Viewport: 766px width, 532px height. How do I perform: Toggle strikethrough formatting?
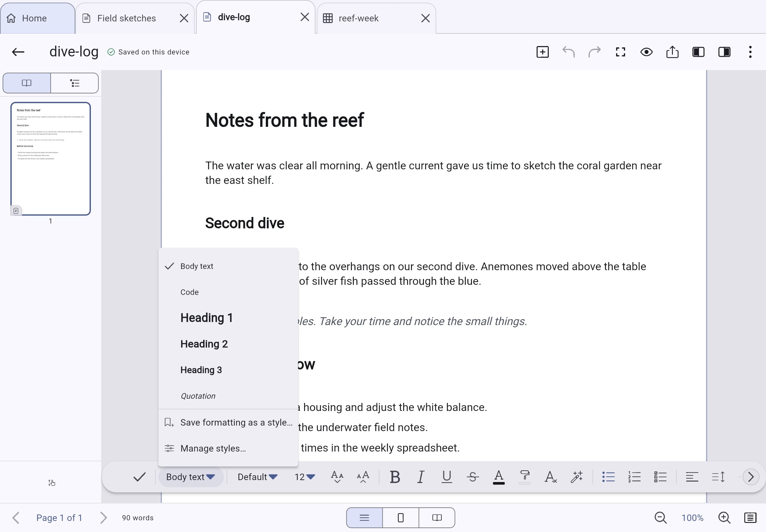[x=473, y=477]
